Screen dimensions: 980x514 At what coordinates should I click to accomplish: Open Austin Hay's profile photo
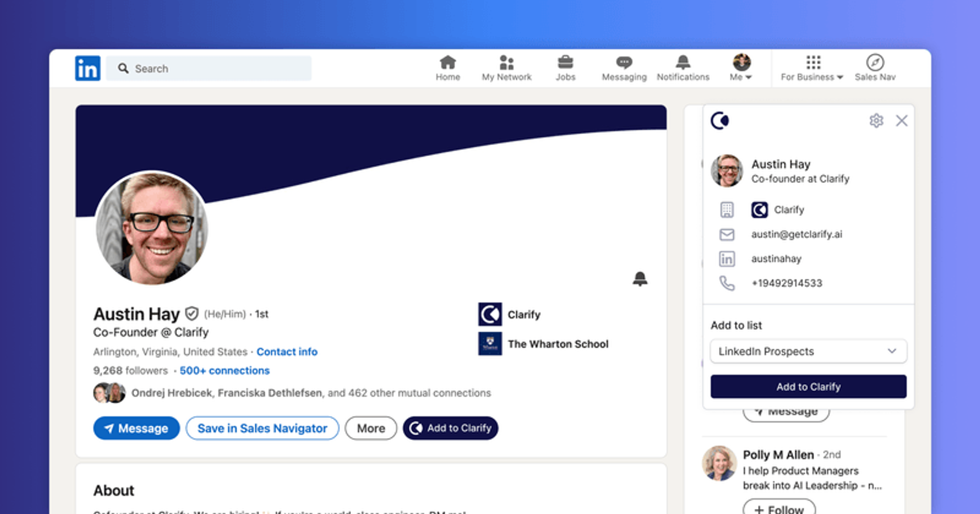tap(152, 228)
